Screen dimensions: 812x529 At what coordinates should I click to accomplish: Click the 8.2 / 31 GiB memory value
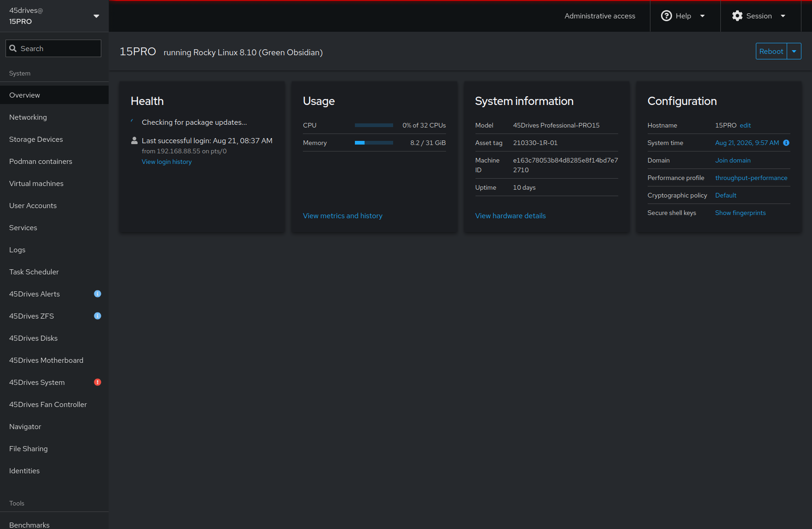coord(428,143)
